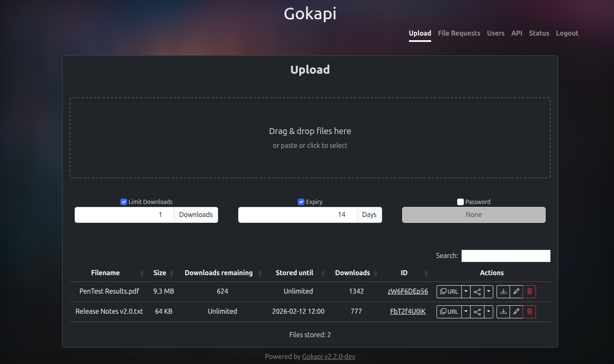Viewport: 614px width, 364px height.
Task: Open share dropdown arrow for PenTest Results.pdf
Action: (489, 292)
